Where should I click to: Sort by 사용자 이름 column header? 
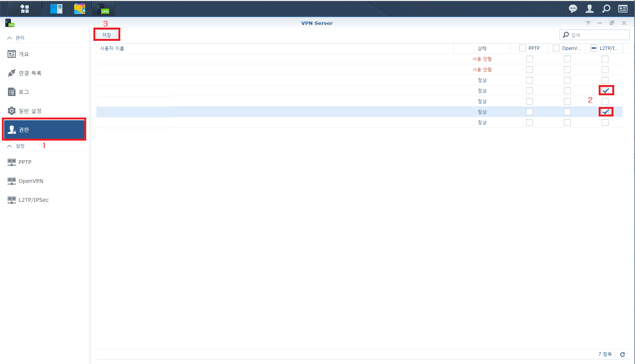(275, 48)
